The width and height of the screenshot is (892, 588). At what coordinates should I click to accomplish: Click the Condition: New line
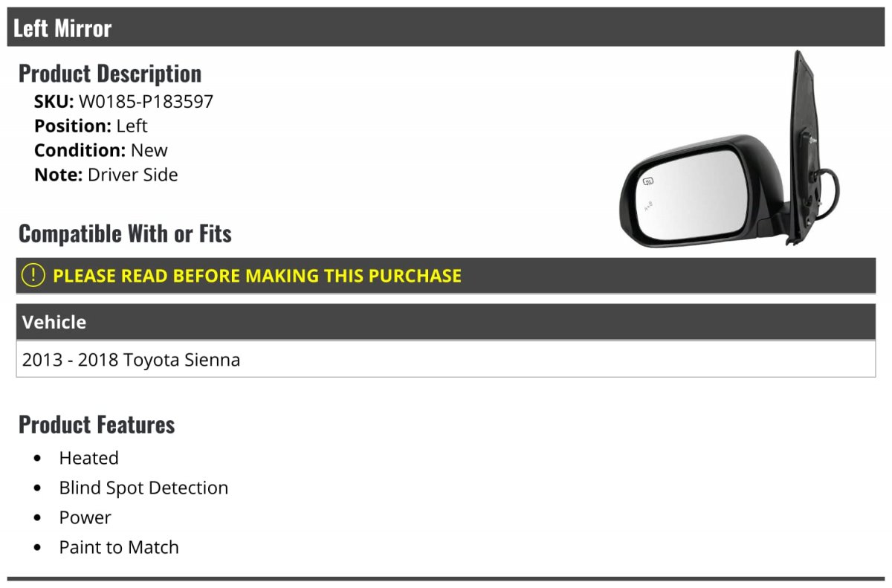(101, 150)
